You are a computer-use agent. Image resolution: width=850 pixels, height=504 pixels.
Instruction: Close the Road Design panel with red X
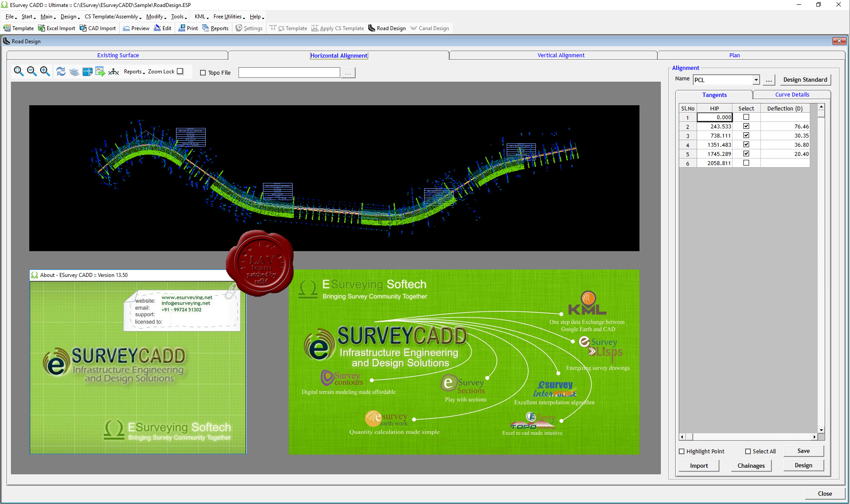[839, 41]
